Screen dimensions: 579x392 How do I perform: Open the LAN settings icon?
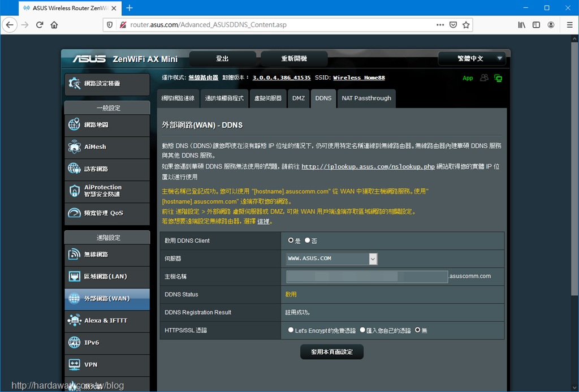[74, 277]
